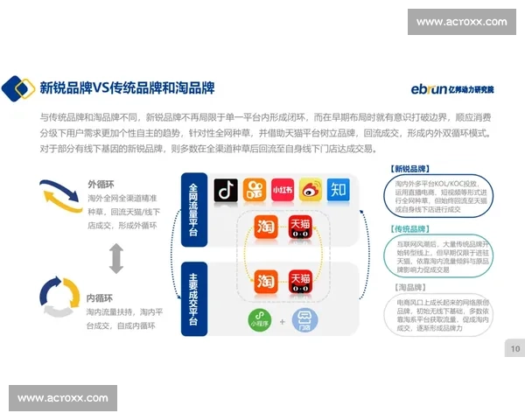Click the ebrun 亿邦动力研究院 logo
Screen dimensions: 525x420
click(x=452, y=89)
